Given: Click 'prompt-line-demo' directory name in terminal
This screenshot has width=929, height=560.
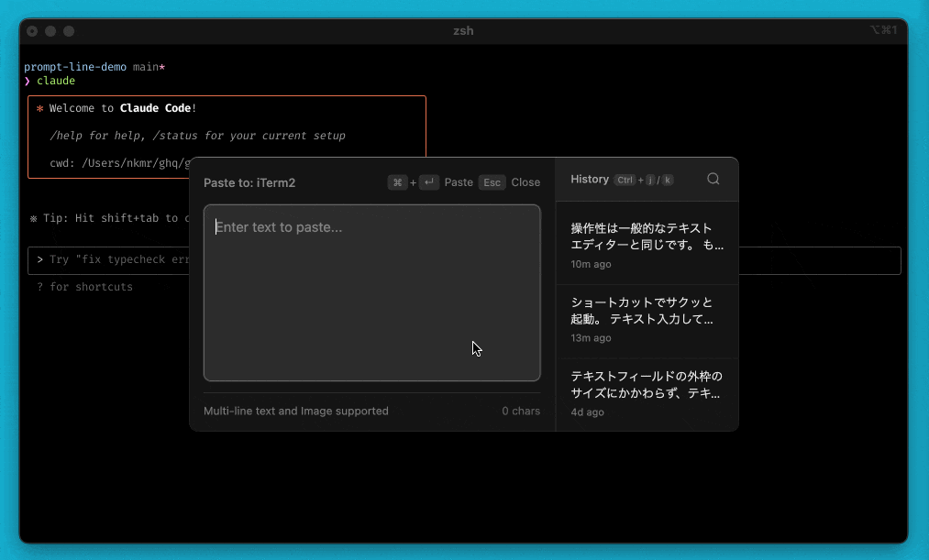Looking at the screenshot, I should click(x=75, y=67).
